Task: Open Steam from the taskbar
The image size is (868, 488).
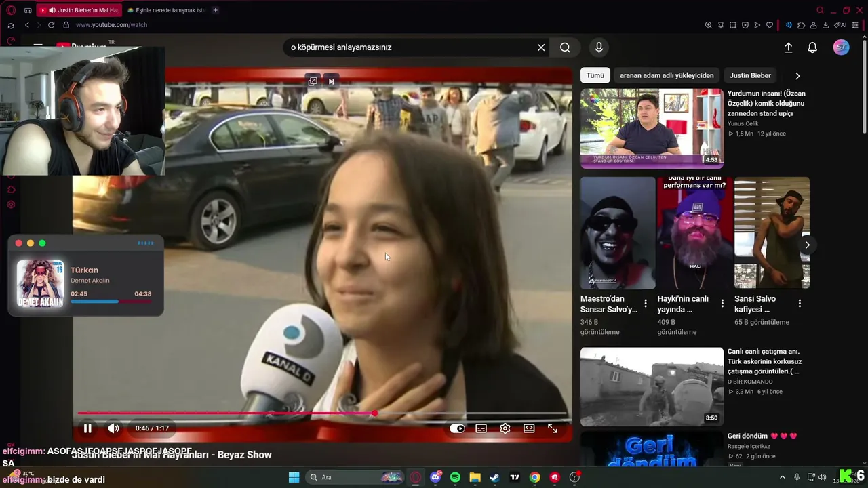Action: (495, 477)
